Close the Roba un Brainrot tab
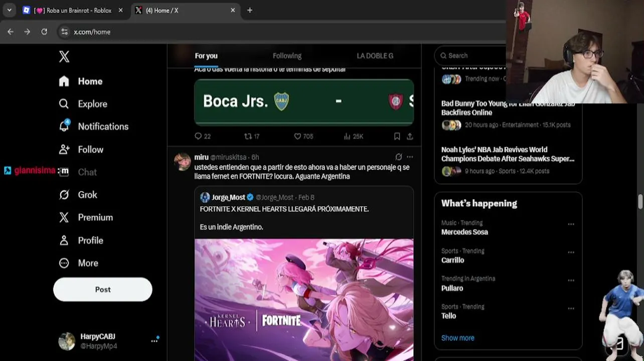 click(x=120, y=10)
